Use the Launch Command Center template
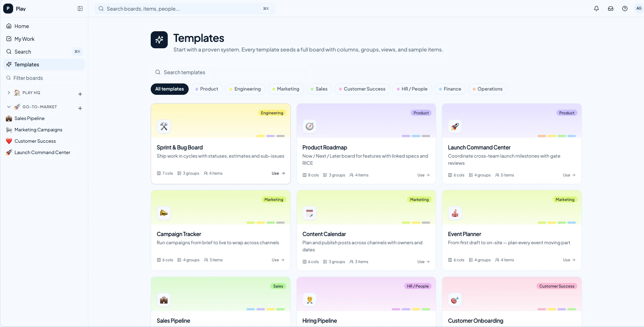The height and width of the screenshot is (327, 644). (570, 175)
